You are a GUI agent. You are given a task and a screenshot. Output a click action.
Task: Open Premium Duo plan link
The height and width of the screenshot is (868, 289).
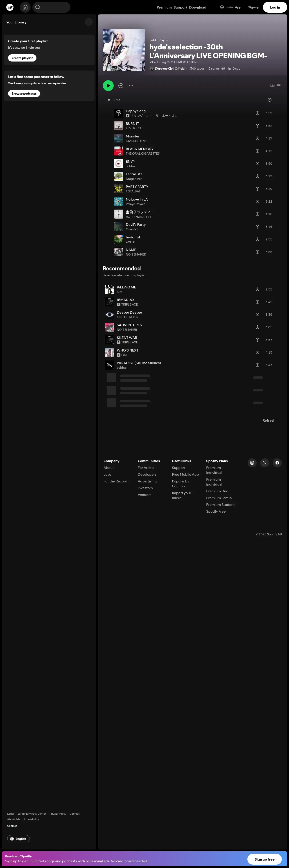(217, 491)
